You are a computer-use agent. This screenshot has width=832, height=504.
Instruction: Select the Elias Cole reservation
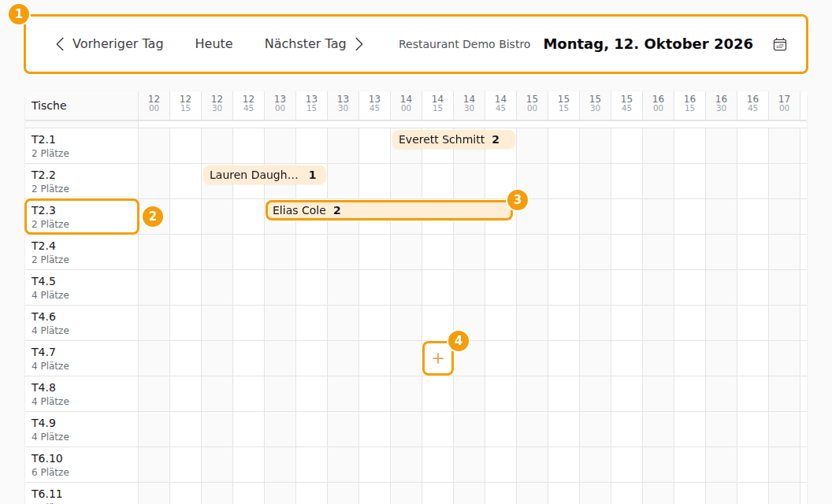click(x=389, y=210)
